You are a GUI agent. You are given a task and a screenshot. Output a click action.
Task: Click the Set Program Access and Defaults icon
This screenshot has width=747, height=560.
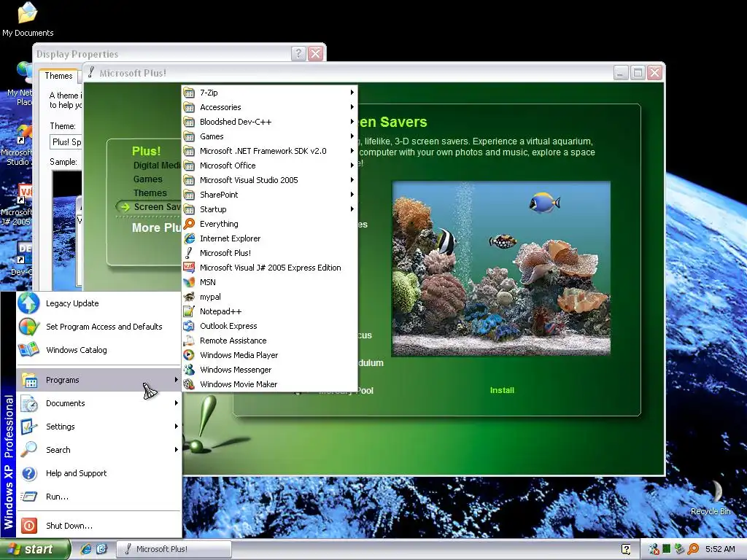[28, 327]
